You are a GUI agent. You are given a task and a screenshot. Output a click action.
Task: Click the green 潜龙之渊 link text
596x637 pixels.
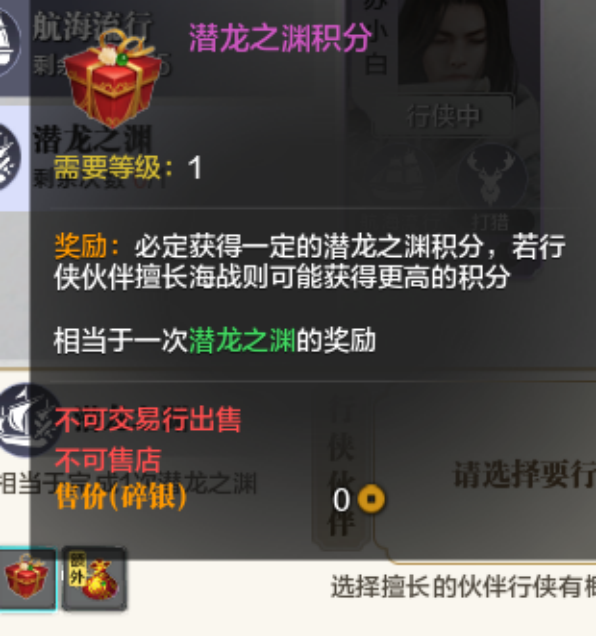[x=242, y=340]
